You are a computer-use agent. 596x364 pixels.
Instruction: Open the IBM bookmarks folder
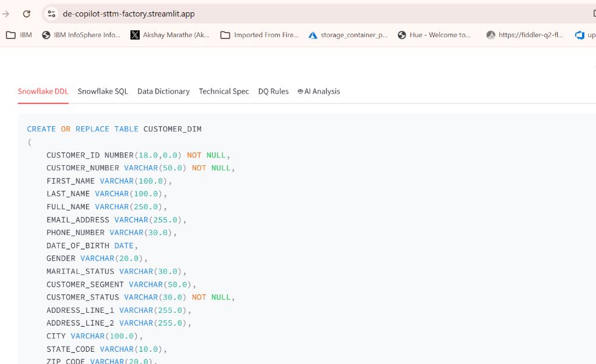pos(19,35)
